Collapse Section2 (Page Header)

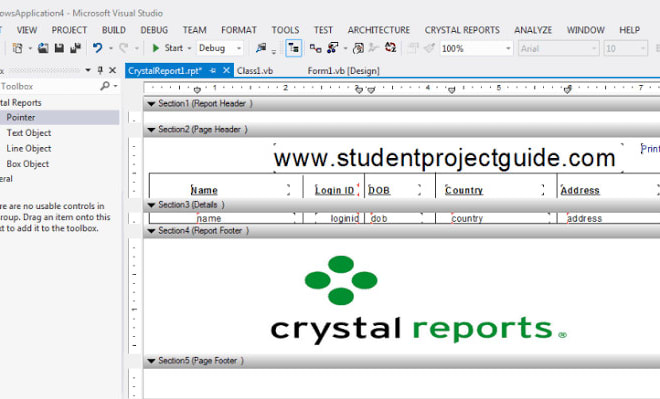[x=152, y=130]
